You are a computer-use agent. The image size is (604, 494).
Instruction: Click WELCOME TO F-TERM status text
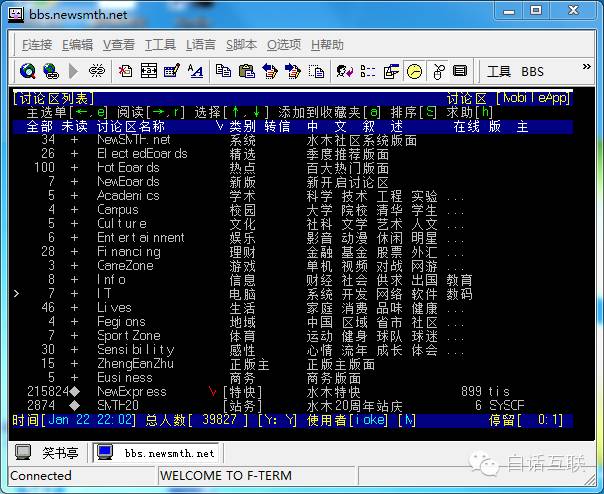[226, 476]
